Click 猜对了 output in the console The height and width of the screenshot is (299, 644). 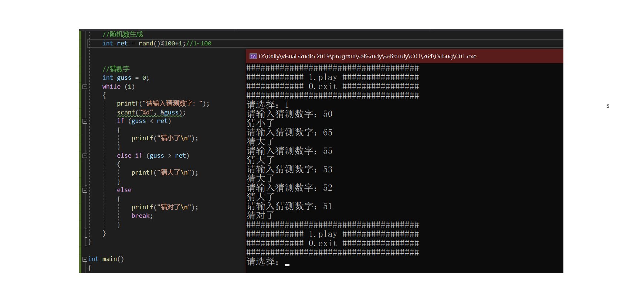coord(261,216)
